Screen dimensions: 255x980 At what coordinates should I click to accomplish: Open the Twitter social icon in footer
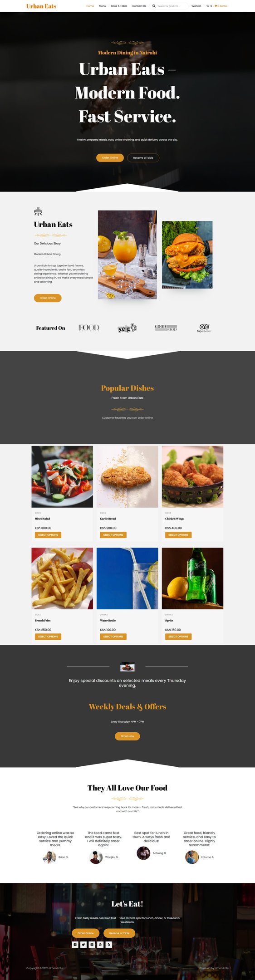point(83,945)
